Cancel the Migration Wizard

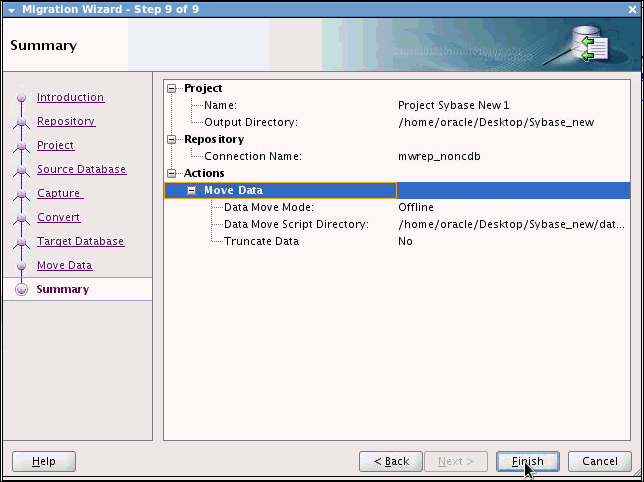pos(600,461)
